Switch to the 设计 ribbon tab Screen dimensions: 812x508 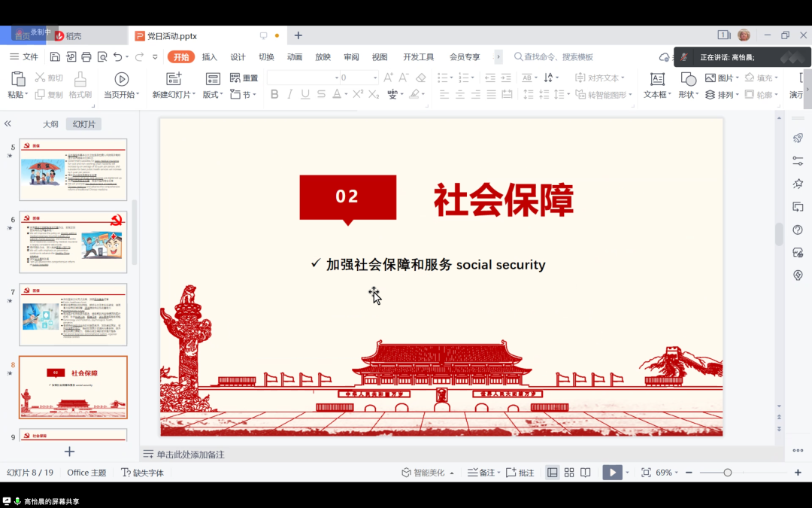click(x=238, y=56)
